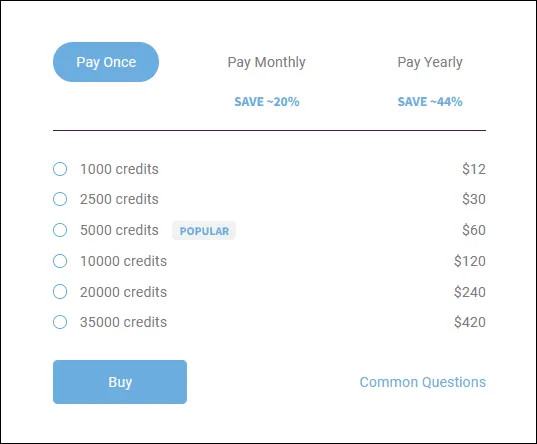Viewport: 537px width, 444px height.
Task: Switch to the Pay Yearly tab
Action: coord(430,62)
